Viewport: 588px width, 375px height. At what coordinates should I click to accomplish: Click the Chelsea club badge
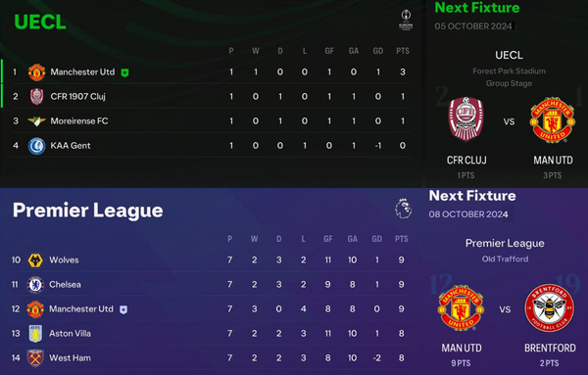pyautogui.click(x=35, y=285)
